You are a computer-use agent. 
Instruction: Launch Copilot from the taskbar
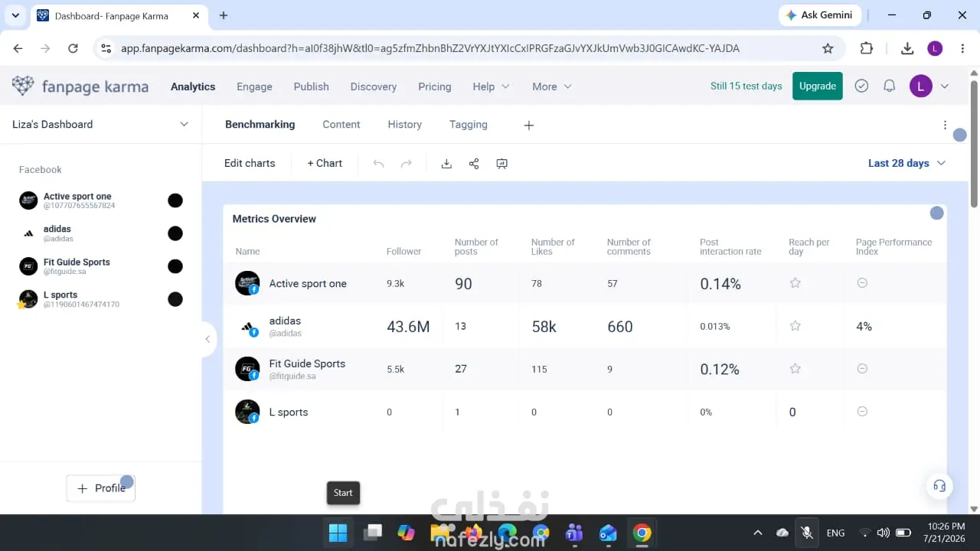click(407, 533)
